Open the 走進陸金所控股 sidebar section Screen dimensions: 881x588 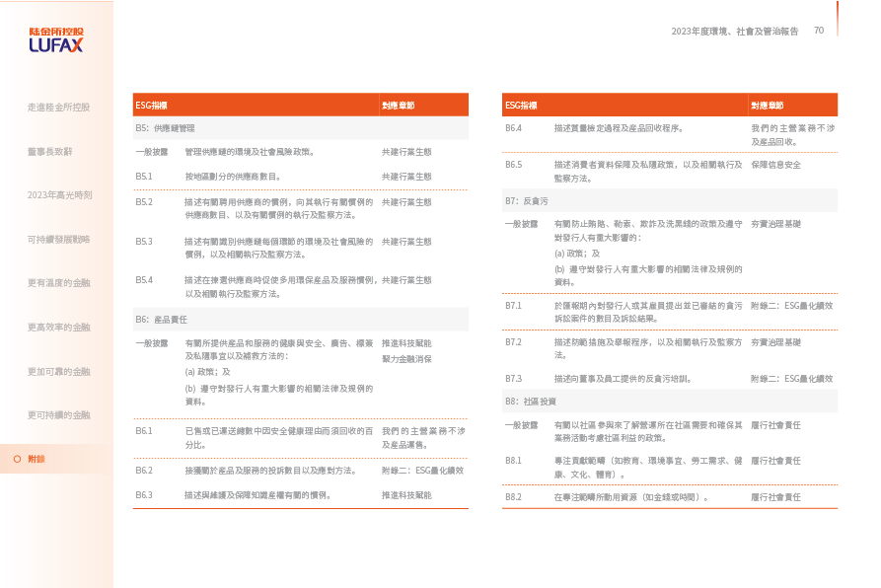click(58, 108)
